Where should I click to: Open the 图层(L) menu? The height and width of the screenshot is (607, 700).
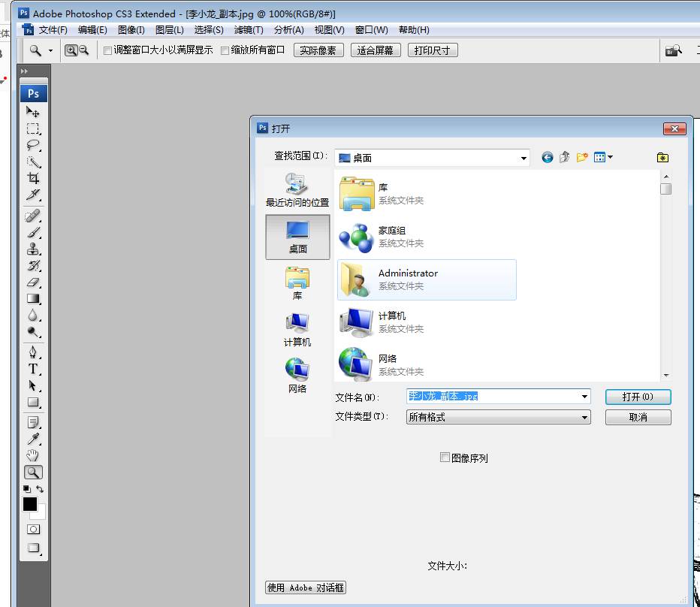pyautogui.click(x=169, y=30)
